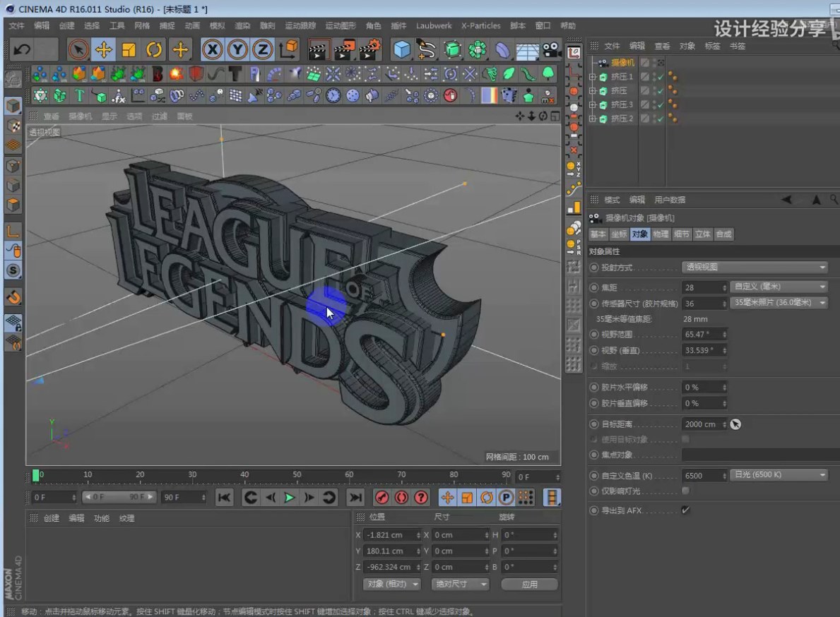Expand the 挤压.3 tree item
840x617 pixels.
pos(593,105)
